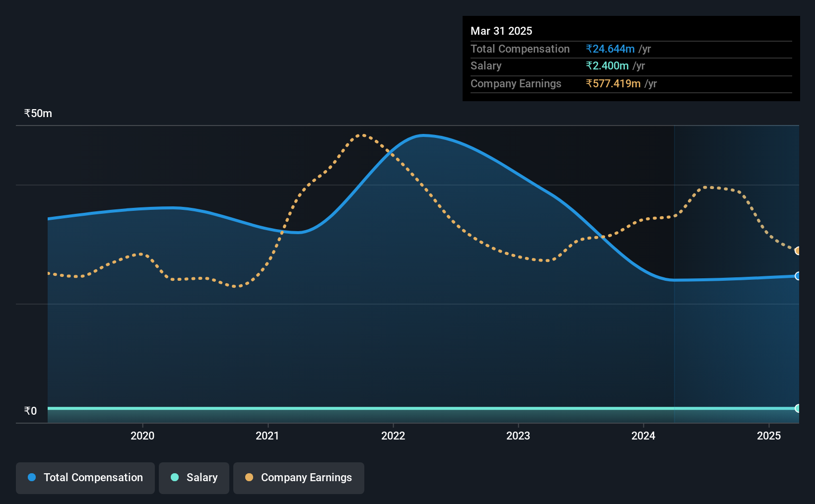
Task: Select the Total Compensation end data point
Action: click(798, 276)
